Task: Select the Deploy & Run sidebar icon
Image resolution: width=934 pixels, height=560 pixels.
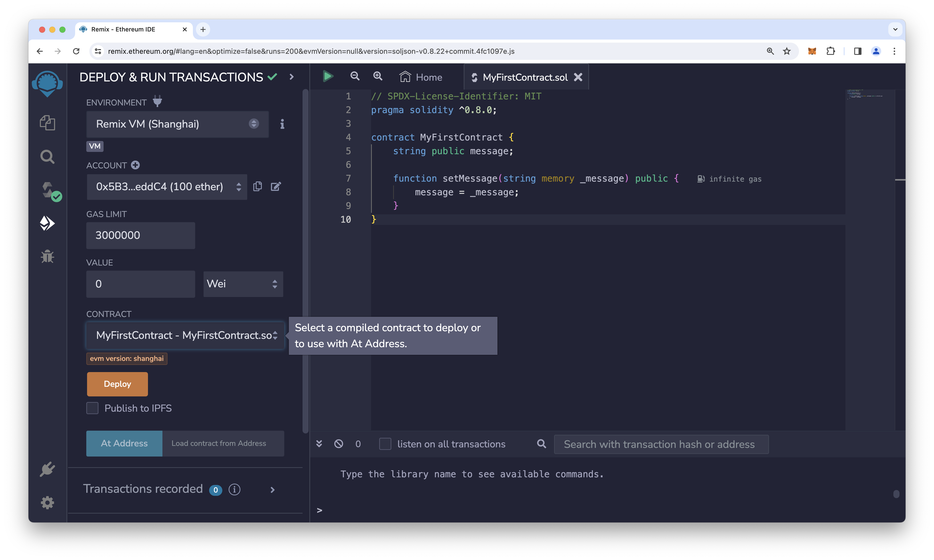Action: [x=47, y=223]
